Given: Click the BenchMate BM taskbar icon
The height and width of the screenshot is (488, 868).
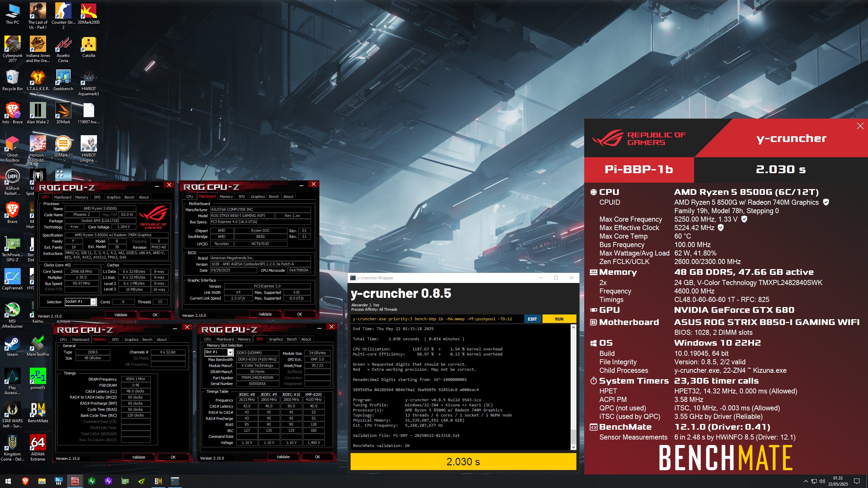Looking at the screenshot, I should click(x=158, y=481).
